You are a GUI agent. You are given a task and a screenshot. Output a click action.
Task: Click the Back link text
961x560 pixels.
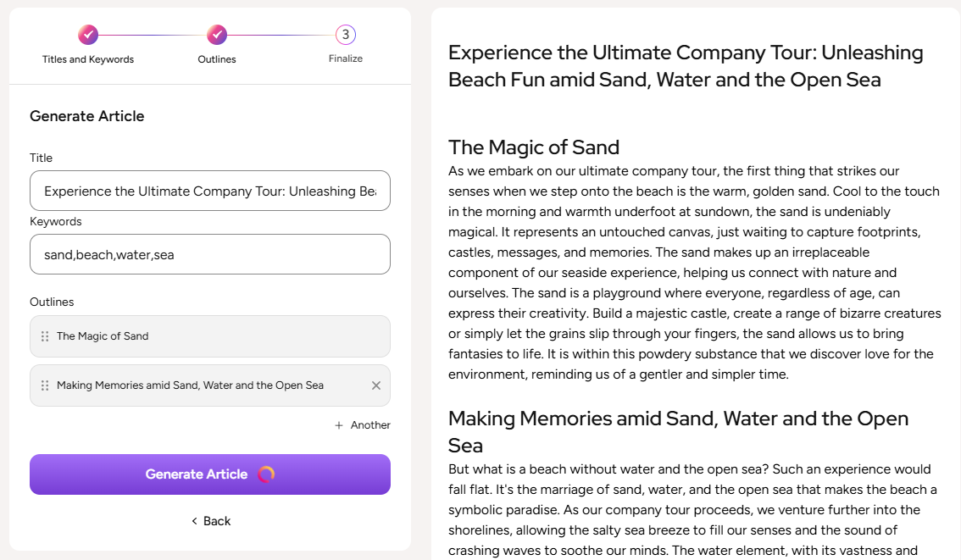click(x=217, y=521)
